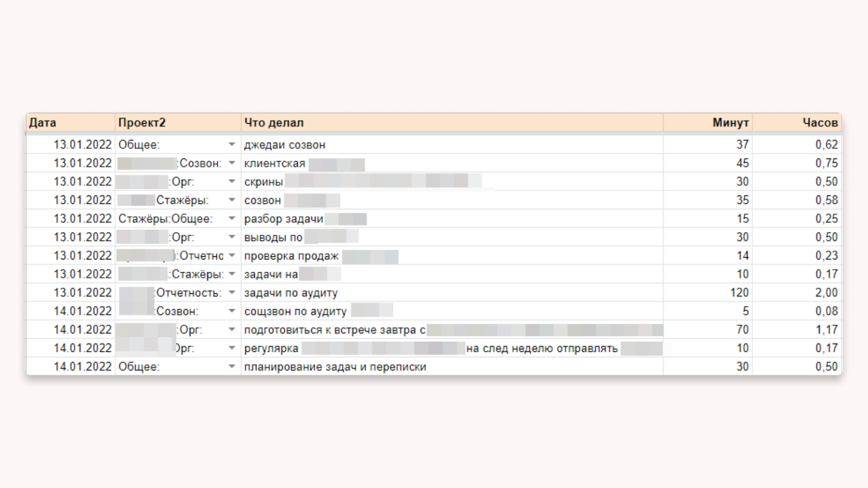Open the dropdown in the 'джедаи созвон' row
The width and height of the screenshot is (868, 488).
click(x=232, y=145)
